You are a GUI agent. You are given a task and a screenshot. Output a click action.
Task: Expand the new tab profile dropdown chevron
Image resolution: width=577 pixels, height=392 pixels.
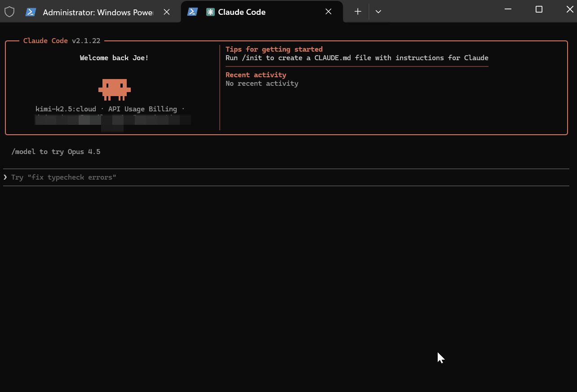click(378, 12)
